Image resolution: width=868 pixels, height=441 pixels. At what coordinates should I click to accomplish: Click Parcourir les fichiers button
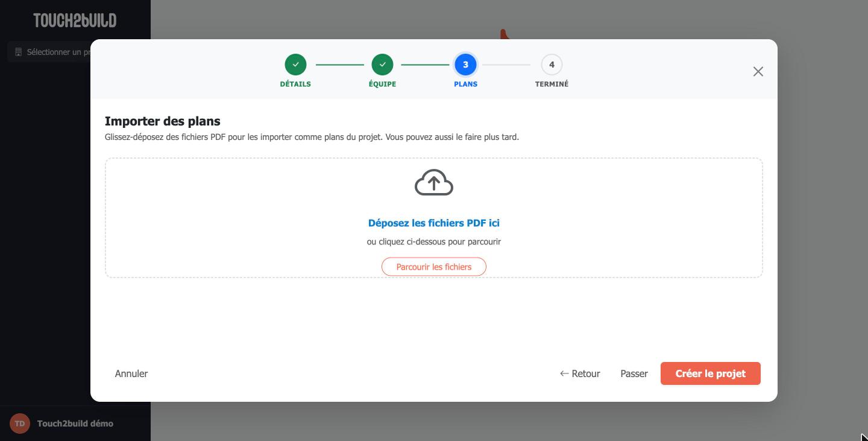pyautogui.click(x=434, y=267)
